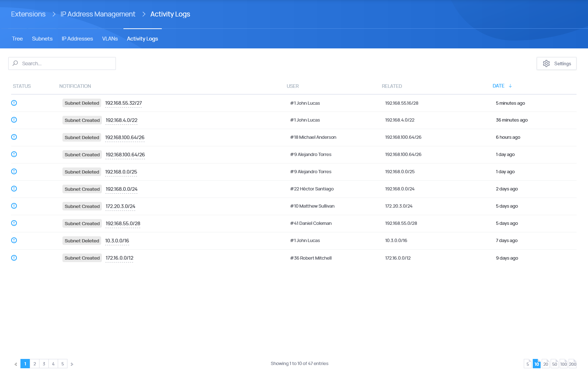Show 100 entries per page
The image size is (588, 374).
coord(564,364)
